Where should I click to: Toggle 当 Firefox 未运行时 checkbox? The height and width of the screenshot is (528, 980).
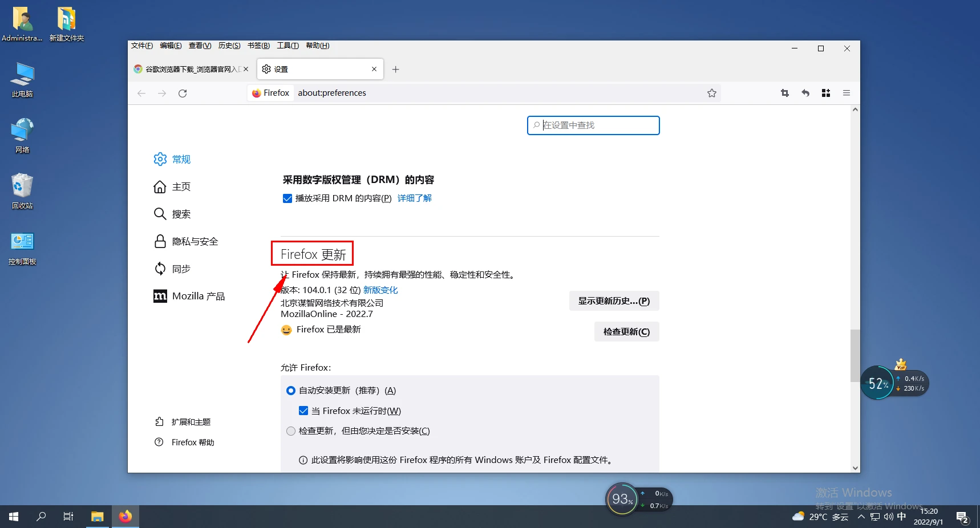303,411
